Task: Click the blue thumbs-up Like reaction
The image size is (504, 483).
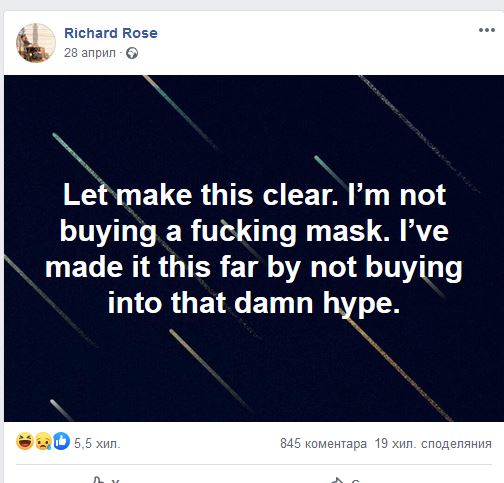Action: pyautogui.click(x=61, y=441)
